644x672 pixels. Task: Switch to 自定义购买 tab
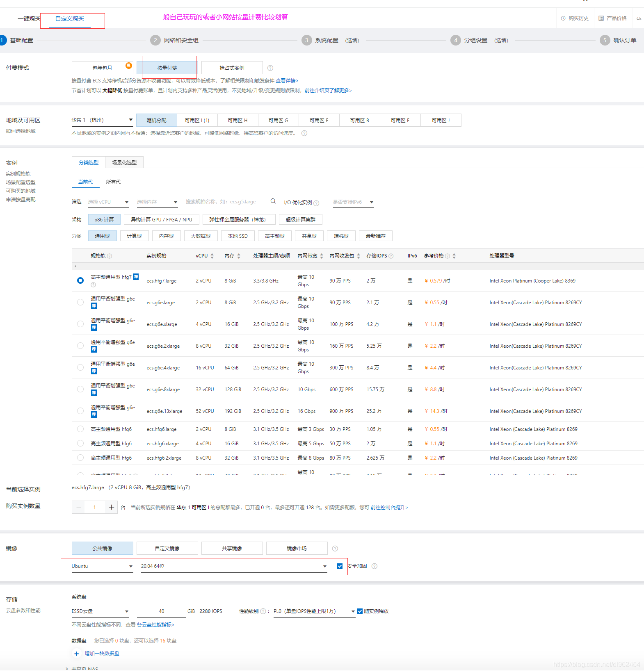(70, 19)
